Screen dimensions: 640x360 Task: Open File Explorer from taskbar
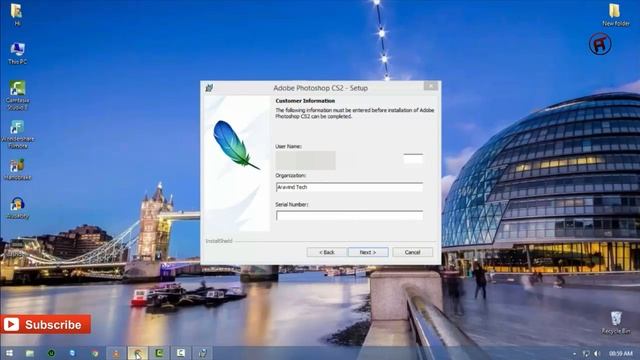(x=30, y=353)
